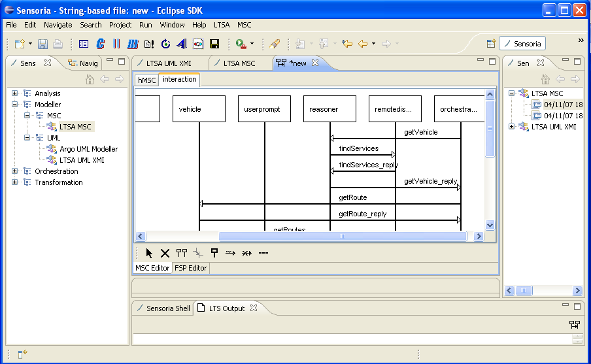Collapse the MSC tree node

tap(27, 115)
